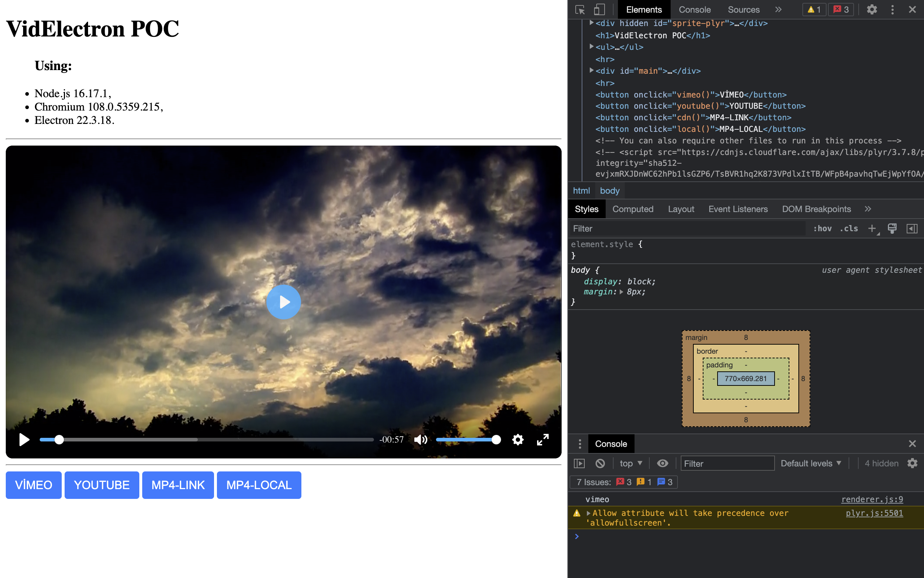The width and height of the screenshot is (924, 578).
Task: Open the plyr.js:5501 source link
Action: 874,513
